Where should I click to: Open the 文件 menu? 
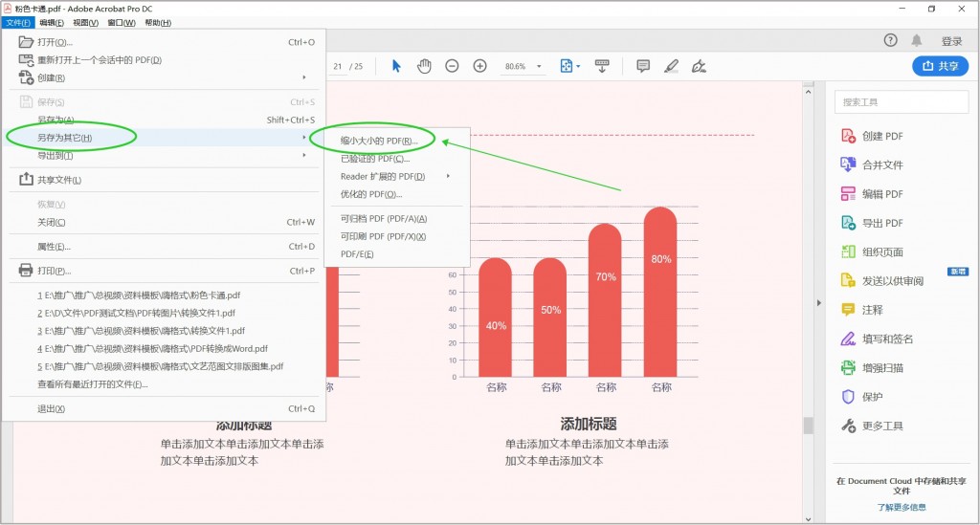pyautogui.click(x=18, y=23)
